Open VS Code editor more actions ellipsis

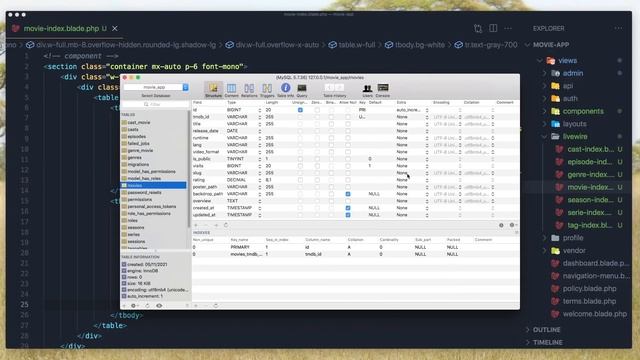(508, 28)
